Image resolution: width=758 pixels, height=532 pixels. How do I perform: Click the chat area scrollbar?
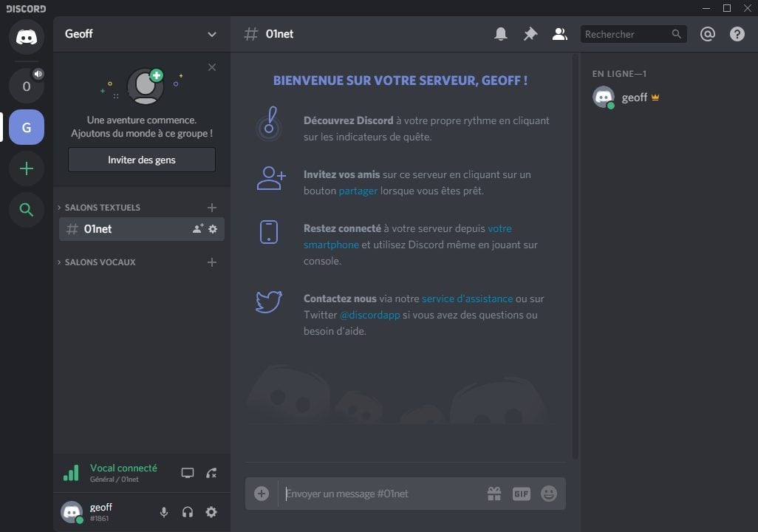(576, 256)
